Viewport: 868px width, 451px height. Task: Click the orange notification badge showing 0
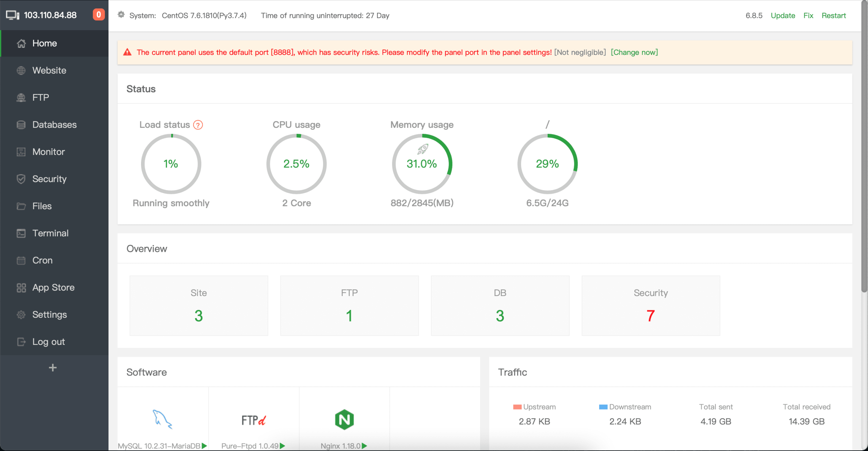click(x=99, y=15)
